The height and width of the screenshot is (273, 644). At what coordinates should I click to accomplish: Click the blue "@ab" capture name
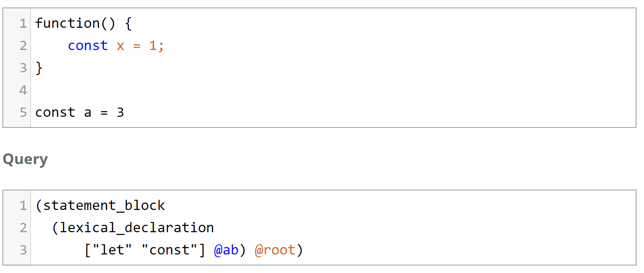[226, 250]
